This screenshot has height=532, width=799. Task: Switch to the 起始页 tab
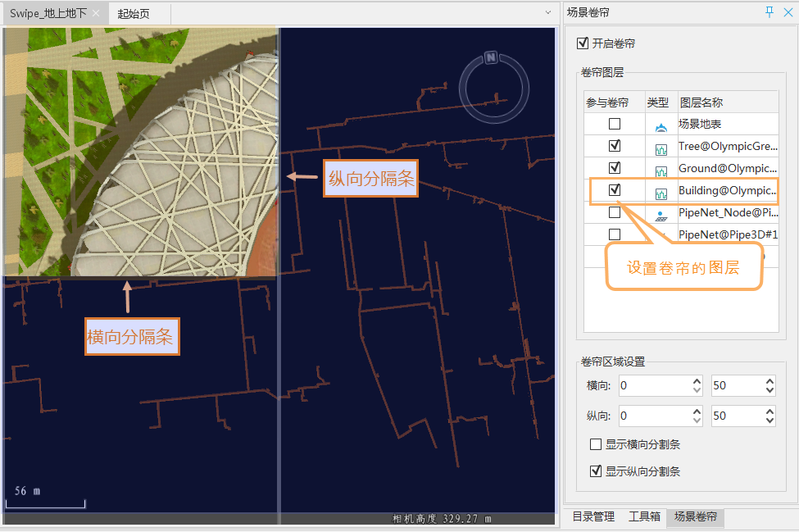coord(134,14)
